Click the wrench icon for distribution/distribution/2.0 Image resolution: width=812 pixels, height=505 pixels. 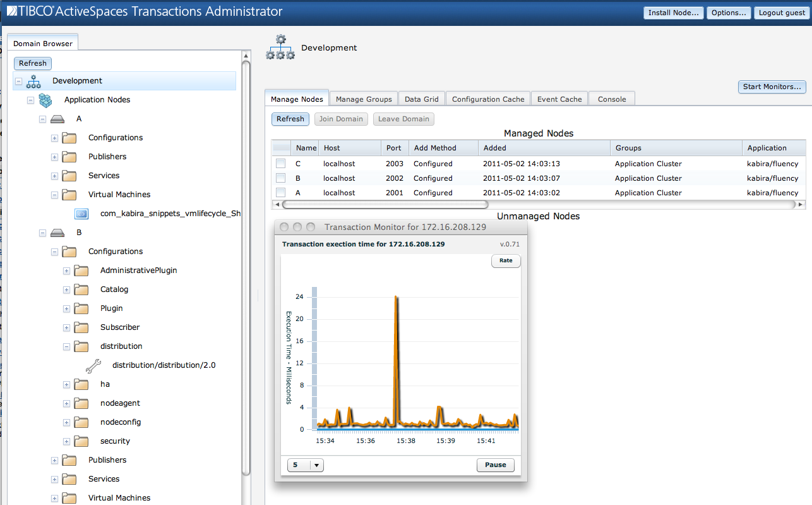point(93,366)
